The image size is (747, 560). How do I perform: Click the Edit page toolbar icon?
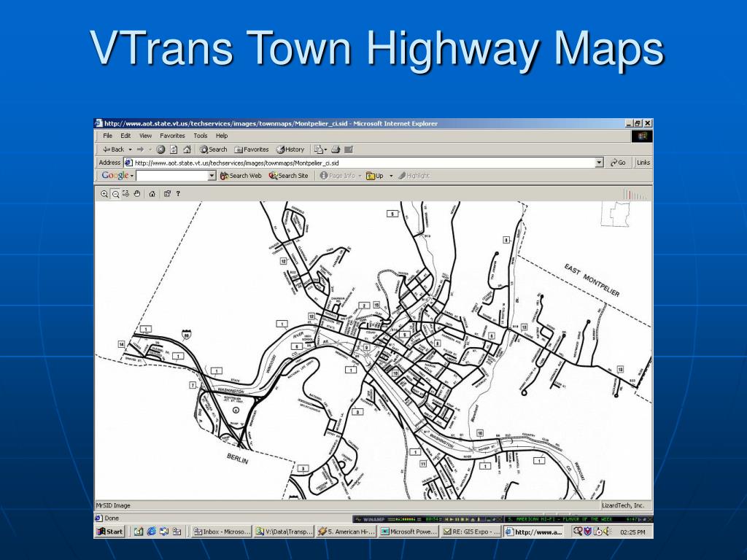click(349, 149)
